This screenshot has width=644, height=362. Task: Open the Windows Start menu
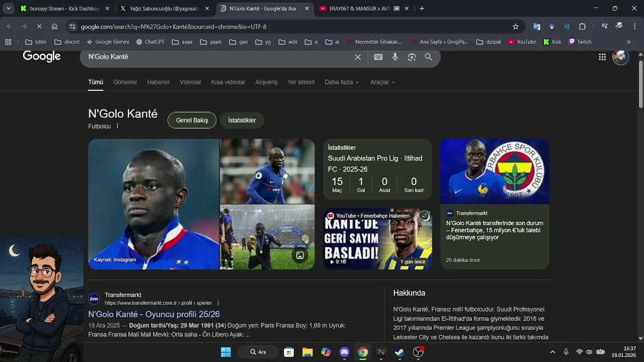click(x=226, y=352)
